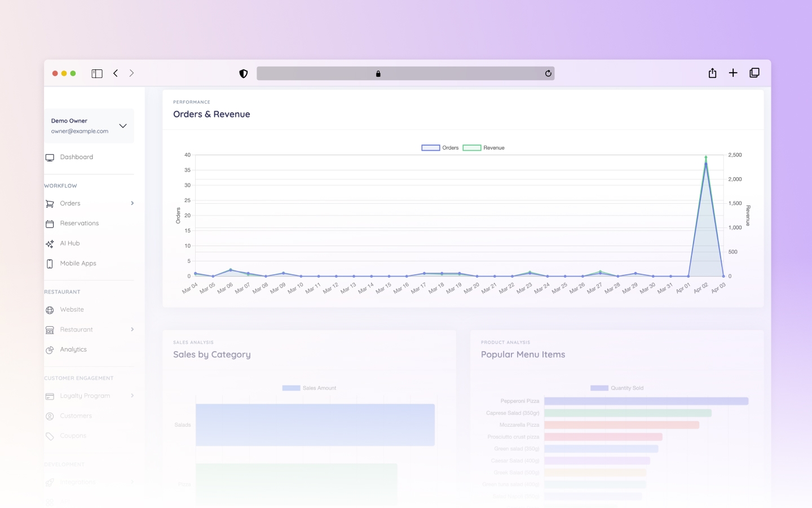Open the Loyalty Program menu item
The height and width of the screenshot is (508, 812).
pos(85,396)
